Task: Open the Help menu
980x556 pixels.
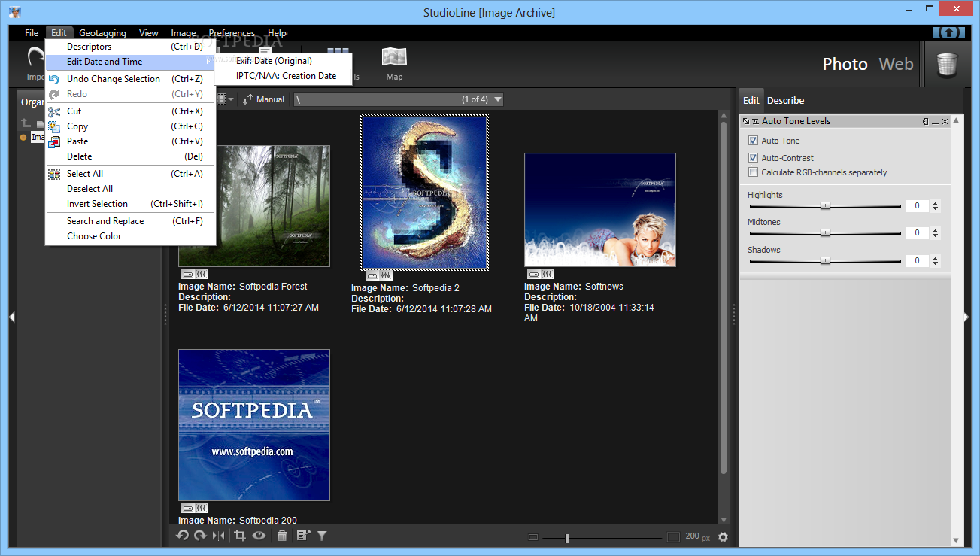Action: (x=278, y=33)
